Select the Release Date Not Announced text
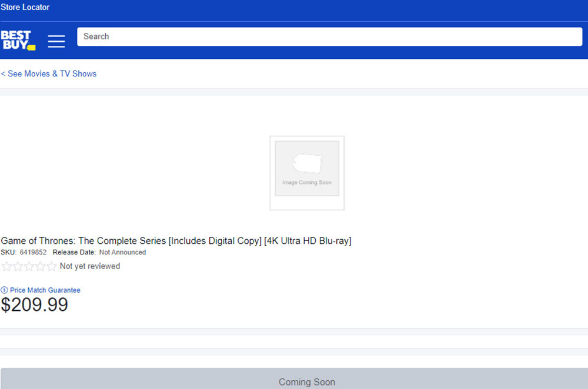 (99, 252)
